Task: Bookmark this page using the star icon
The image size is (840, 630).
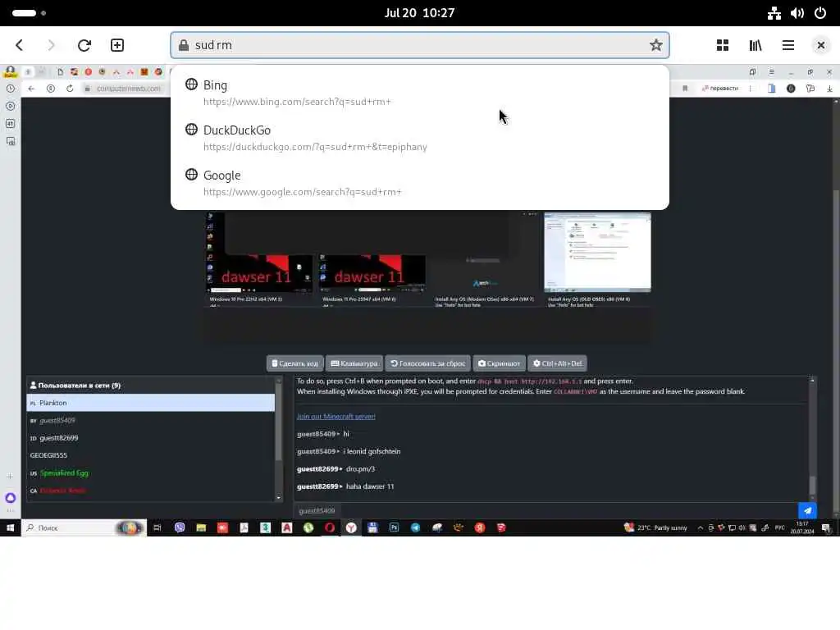Action: [655, 45]
